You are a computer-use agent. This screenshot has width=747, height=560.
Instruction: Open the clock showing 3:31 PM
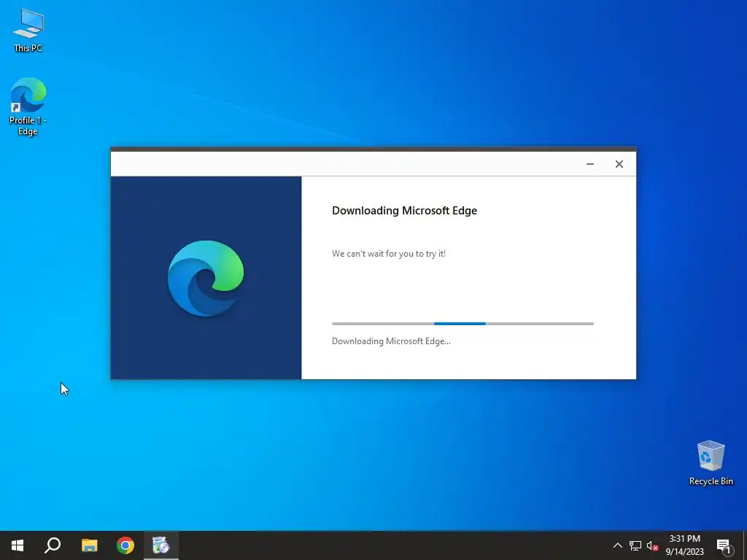point(684,545)
